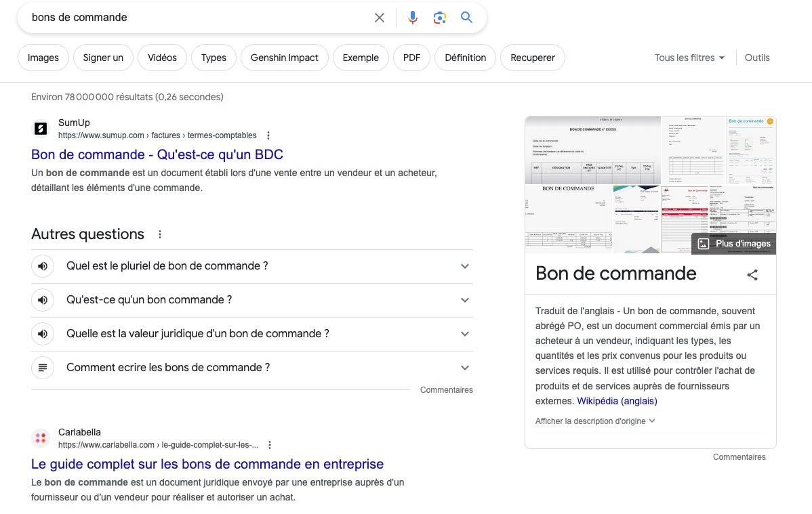The width and height of the screenshot is (812, 514).
Task: Open Google Lens image search icon
Action: pos(440,18)
